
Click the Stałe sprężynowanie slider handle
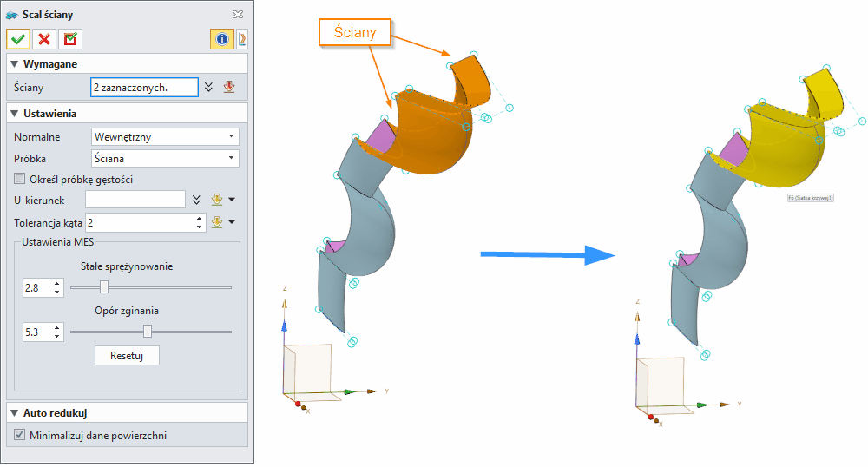pos(104,287)
